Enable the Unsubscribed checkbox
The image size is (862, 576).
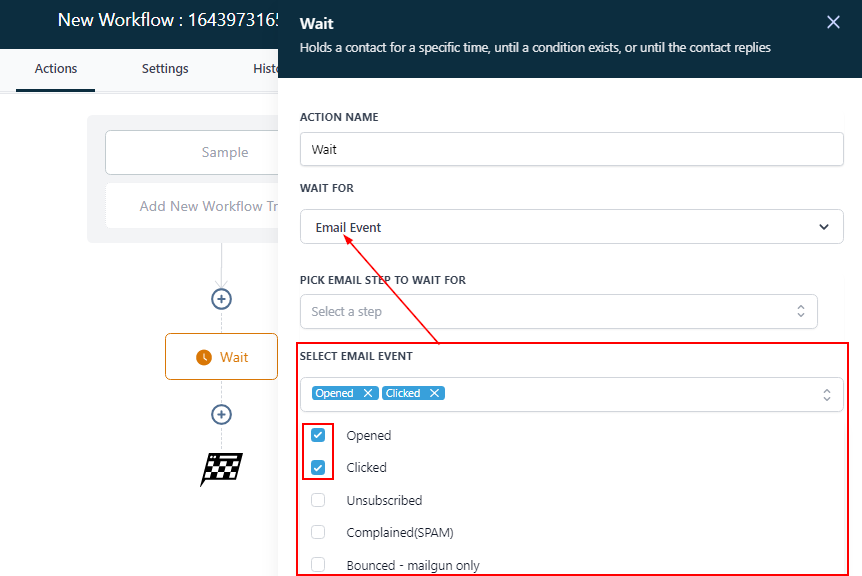[318, 500]
